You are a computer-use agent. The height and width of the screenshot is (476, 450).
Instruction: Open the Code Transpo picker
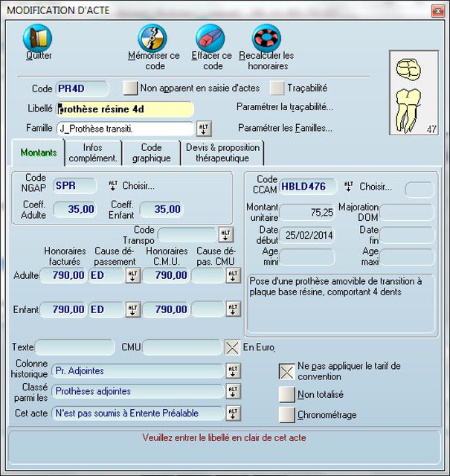(x=225, y=235)
